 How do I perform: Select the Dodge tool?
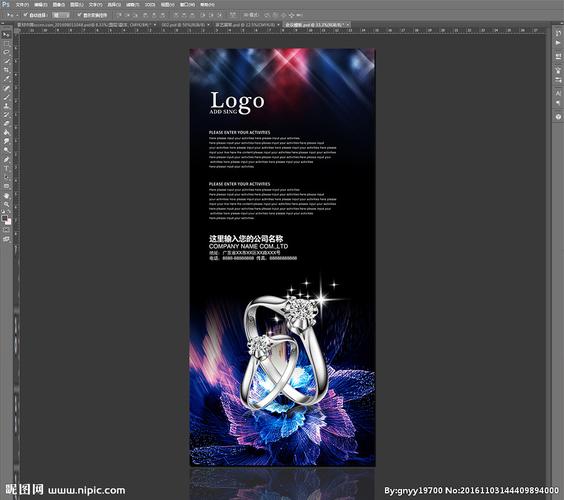pos(6,150)
